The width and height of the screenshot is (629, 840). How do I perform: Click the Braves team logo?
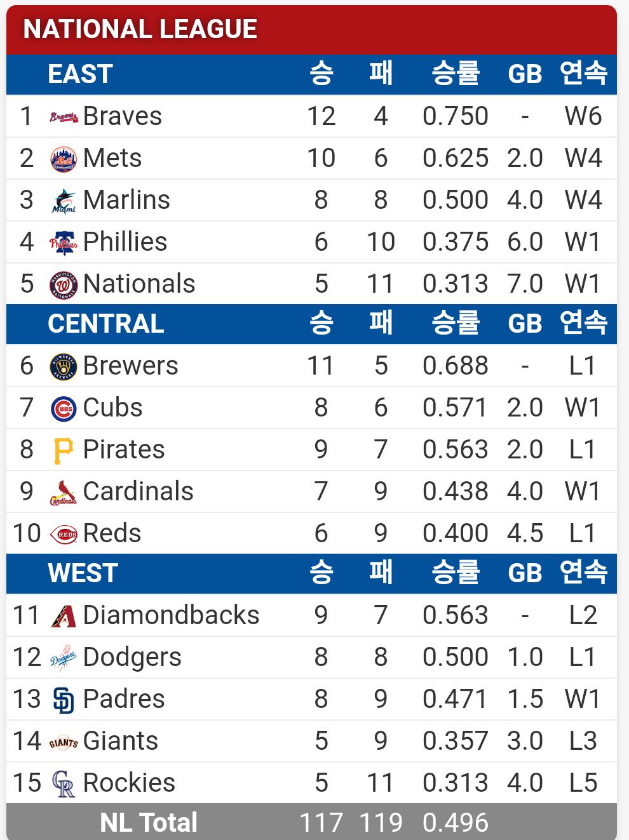64,117
